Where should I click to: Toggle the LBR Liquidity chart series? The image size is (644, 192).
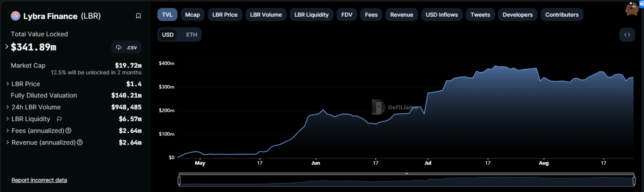pos(311,15)
